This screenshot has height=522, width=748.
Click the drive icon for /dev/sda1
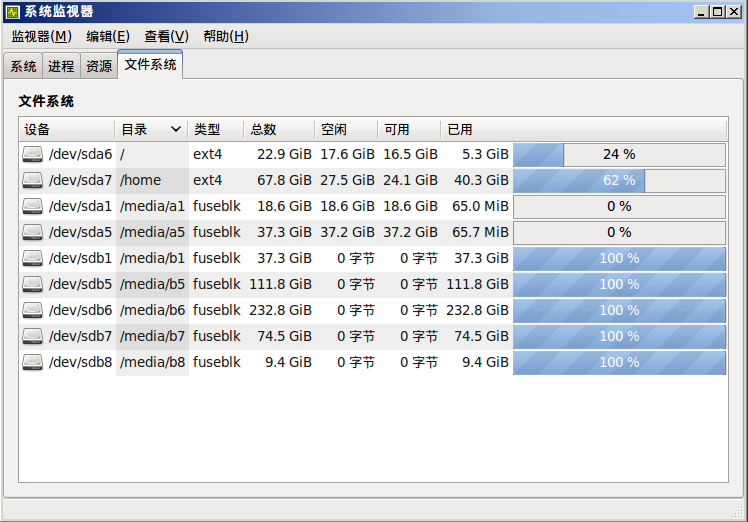[x=32, y=206]
